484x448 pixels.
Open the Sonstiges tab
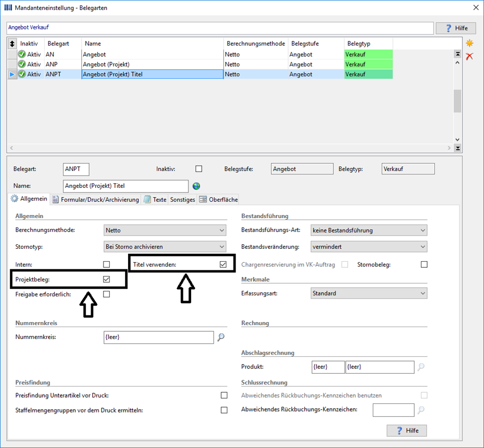(x=182, y=200)
